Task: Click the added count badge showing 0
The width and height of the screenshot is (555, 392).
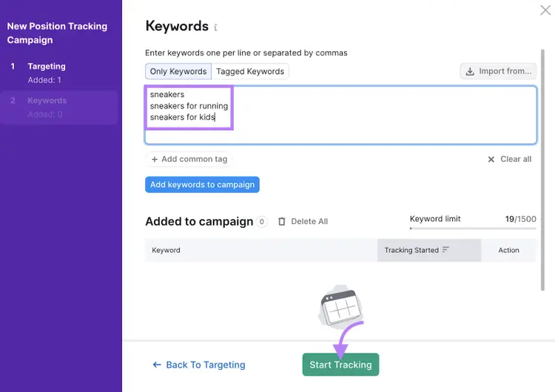Action: click(x=261, y=222)
